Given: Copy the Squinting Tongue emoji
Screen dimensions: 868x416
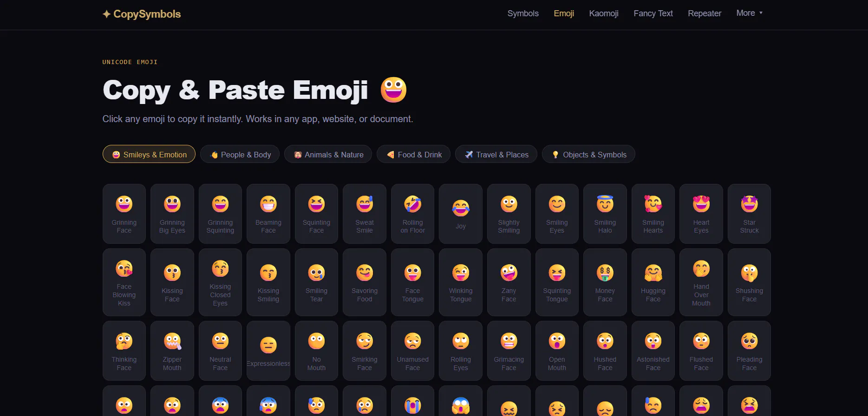Looking at the screenshot, I should pyautogui.click(x=557, y=282).
